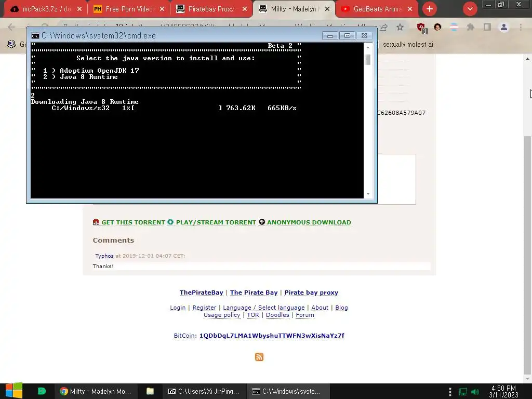
Task: Click GET THIS TORRENT link
Action: [x=133, y=222]
